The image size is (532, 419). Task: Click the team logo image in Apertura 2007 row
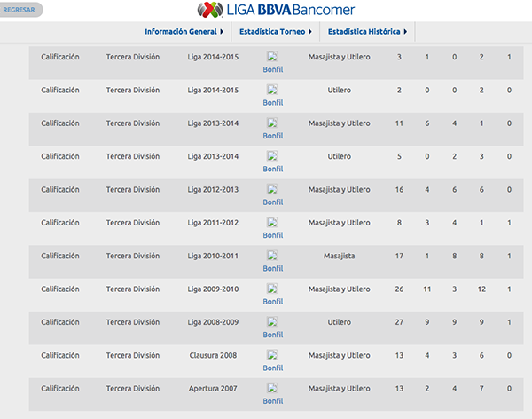point(272,389)
